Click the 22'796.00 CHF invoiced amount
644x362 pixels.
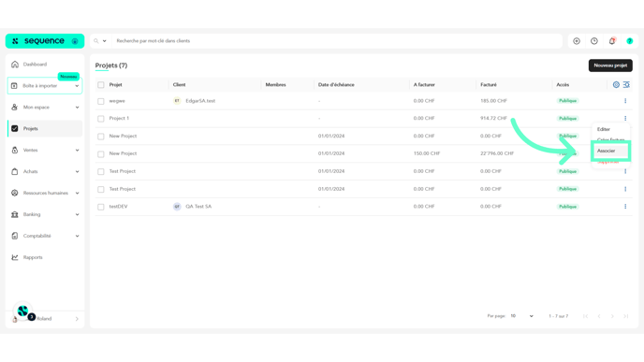(x=497, y=153)
